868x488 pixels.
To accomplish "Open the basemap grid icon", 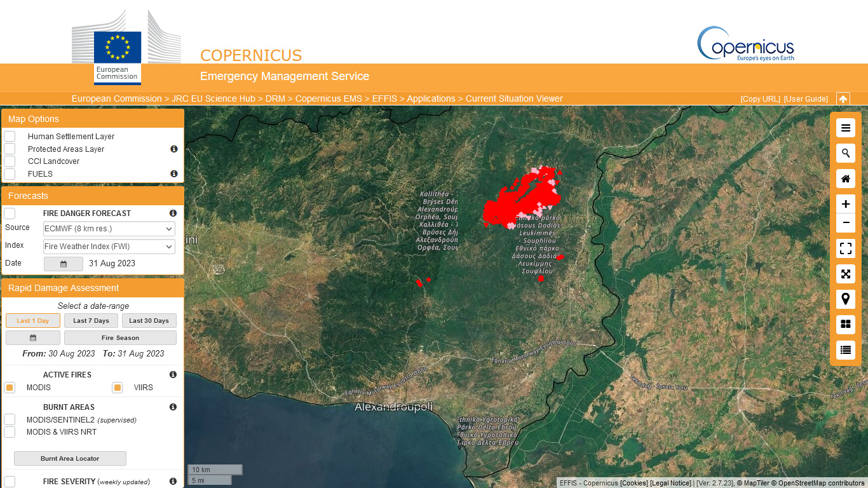I will [x=846, y=325].
